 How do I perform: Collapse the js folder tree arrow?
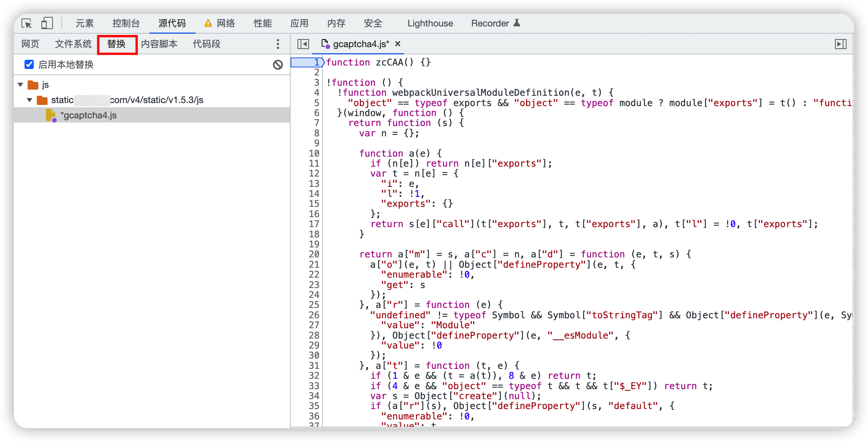click(x=21, y=85)
